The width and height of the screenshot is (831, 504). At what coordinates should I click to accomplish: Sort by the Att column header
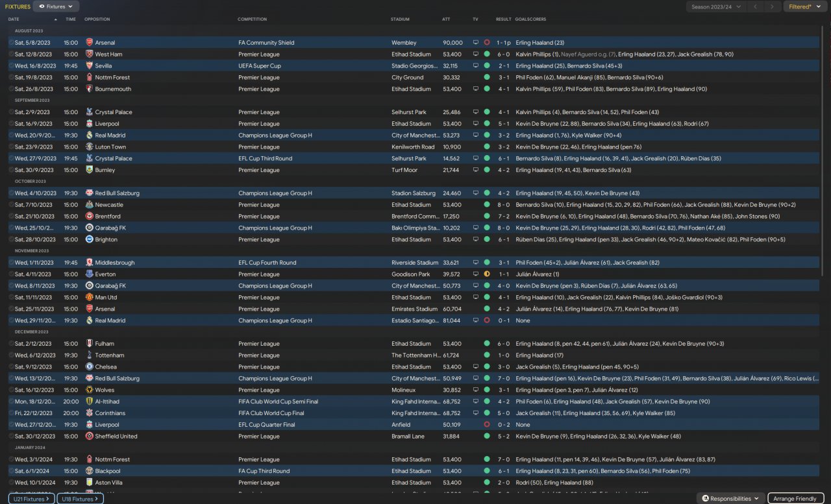(446, 19)
